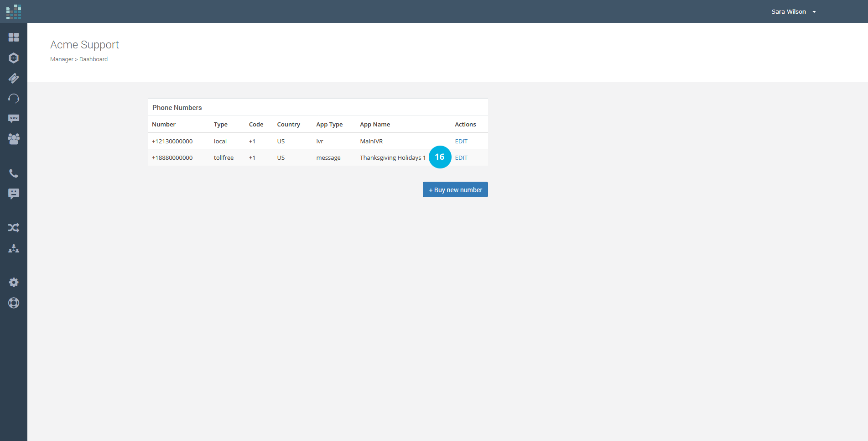Open the tickets icon in the sidebar
The height and width of the screenshot is (441, 868).
point(14,78)
